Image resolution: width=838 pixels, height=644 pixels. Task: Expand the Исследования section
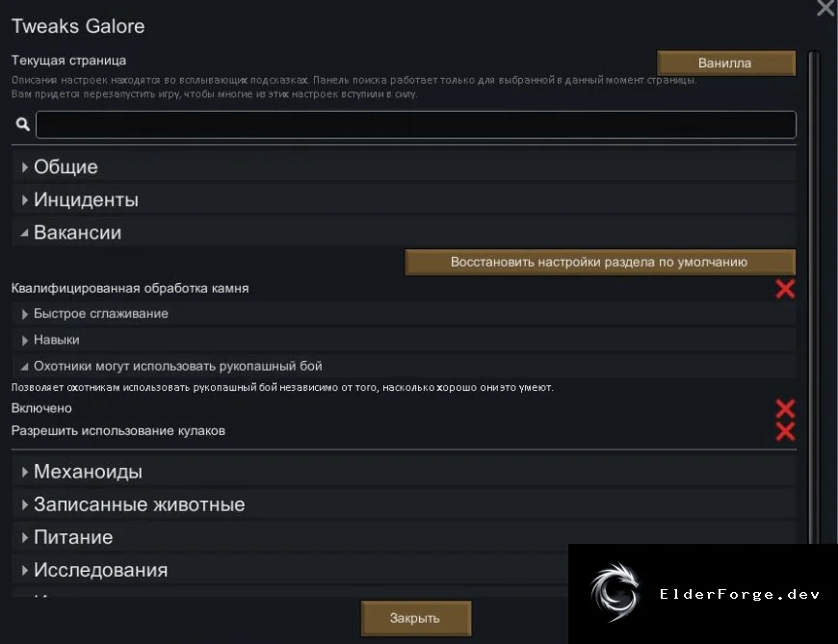(290, 570)
